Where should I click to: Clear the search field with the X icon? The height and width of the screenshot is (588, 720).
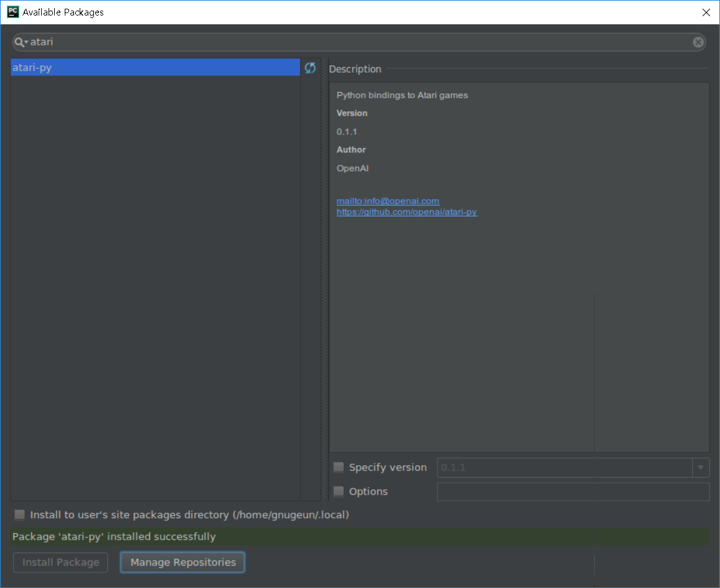coord(698,42)
